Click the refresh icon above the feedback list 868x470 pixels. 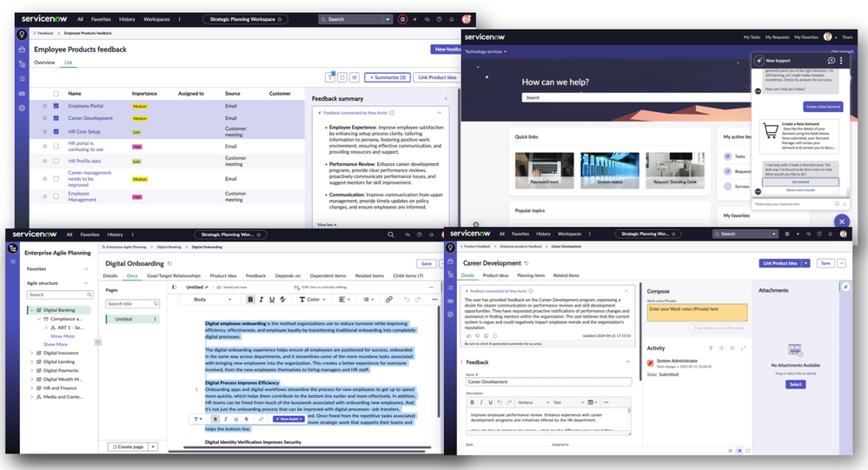(343, 78)
